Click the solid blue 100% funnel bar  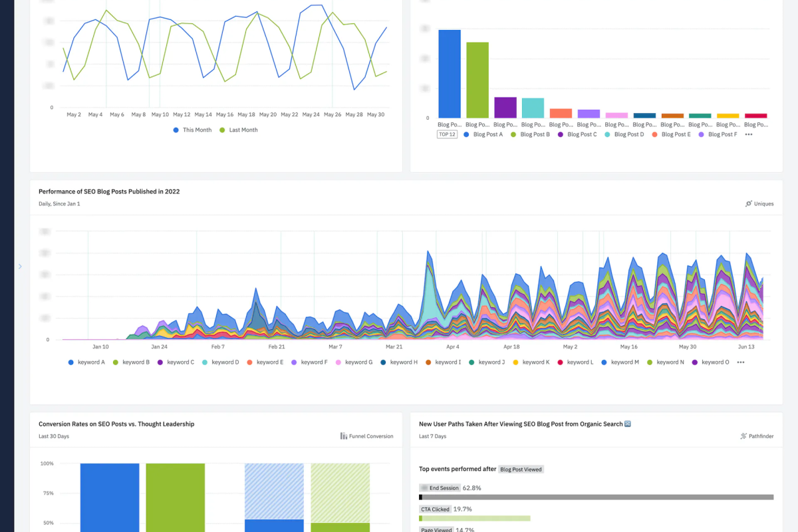point(110,497)
